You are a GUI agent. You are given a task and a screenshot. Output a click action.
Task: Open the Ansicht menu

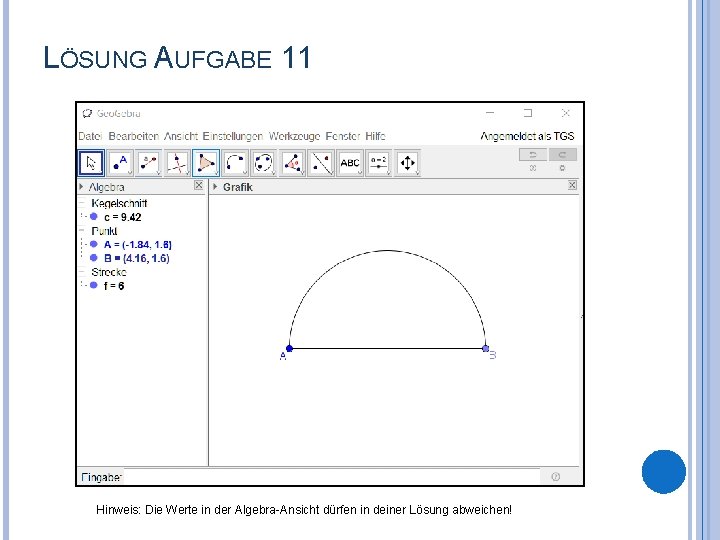[180, 136]
